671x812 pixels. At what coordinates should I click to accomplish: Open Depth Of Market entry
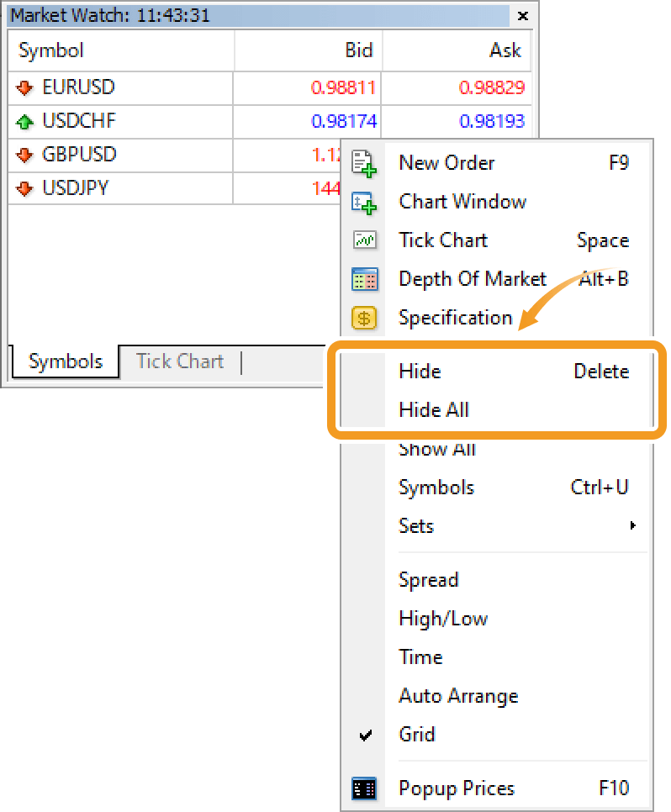[x=496, y=278]
